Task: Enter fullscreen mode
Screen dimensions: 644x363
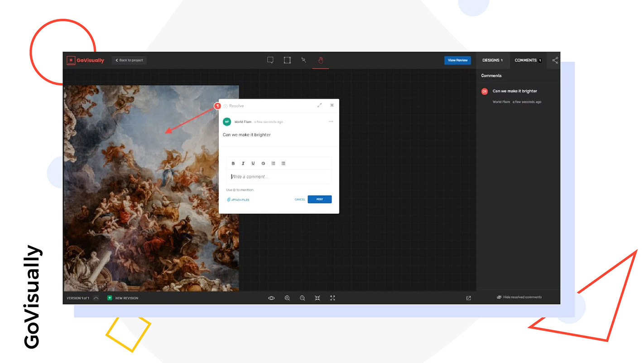Action: [332, 298]
